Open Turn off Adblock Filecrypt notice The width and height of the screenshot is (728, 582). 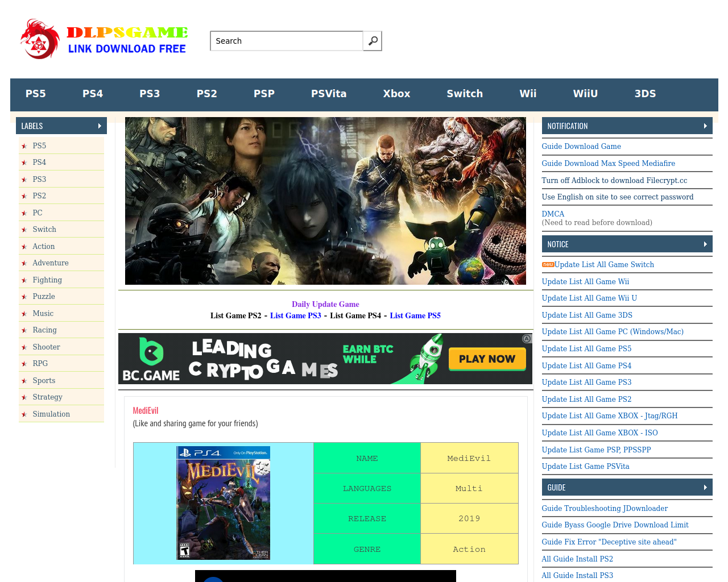[614, 181]
